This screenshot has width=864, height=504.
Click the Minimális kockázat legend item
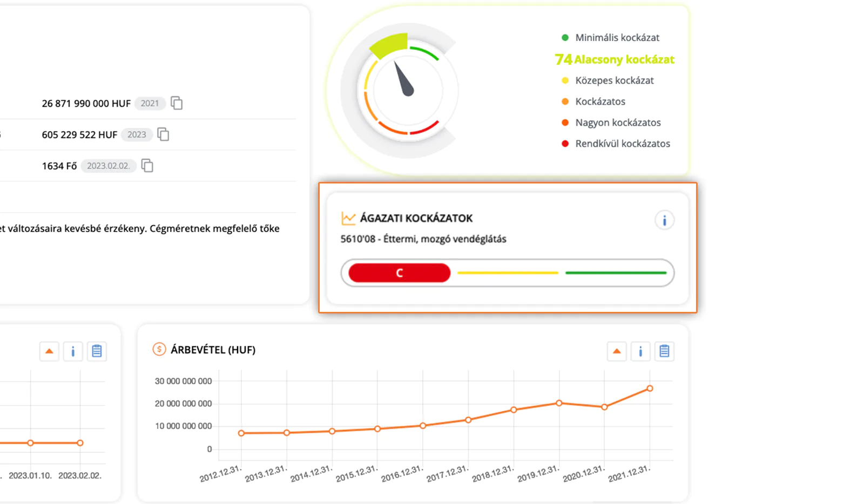tap(610, 38)
